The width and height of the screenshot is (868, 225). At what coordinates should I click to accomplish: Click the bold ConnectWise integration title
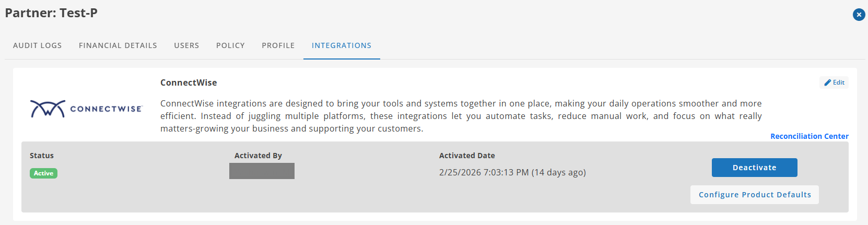(189, 82)
